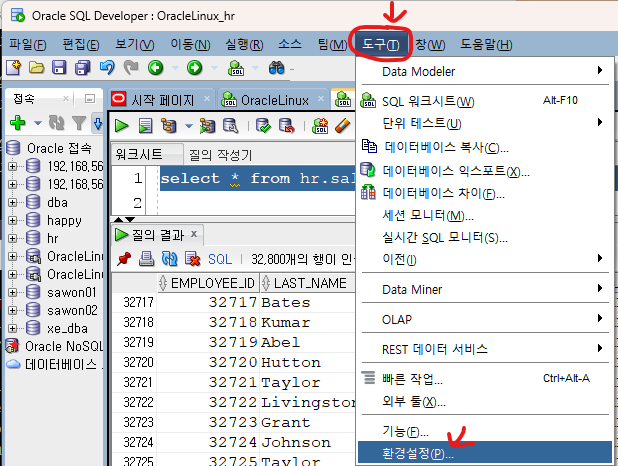Choose 외부 툴(X)... menu entry

(486, 401)
